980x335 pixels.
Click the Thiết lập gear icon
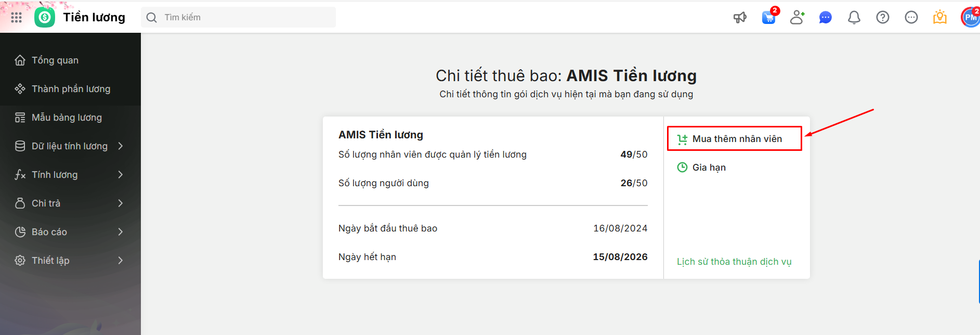coord(20,261)
